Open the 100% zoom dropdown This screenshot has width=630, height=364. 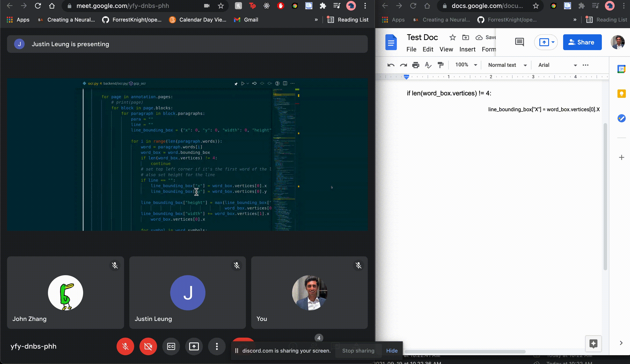click(466, 65)
